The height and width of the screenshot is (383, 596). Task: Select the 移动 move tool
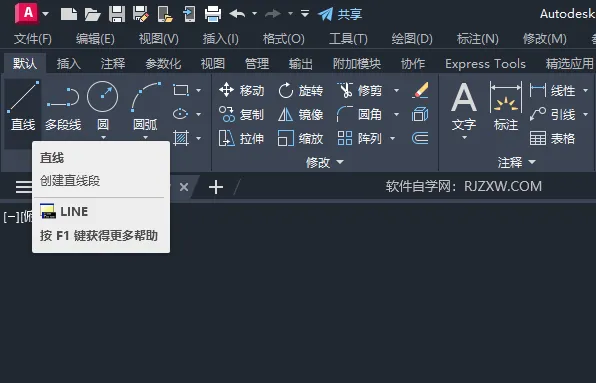click(241, 90)
